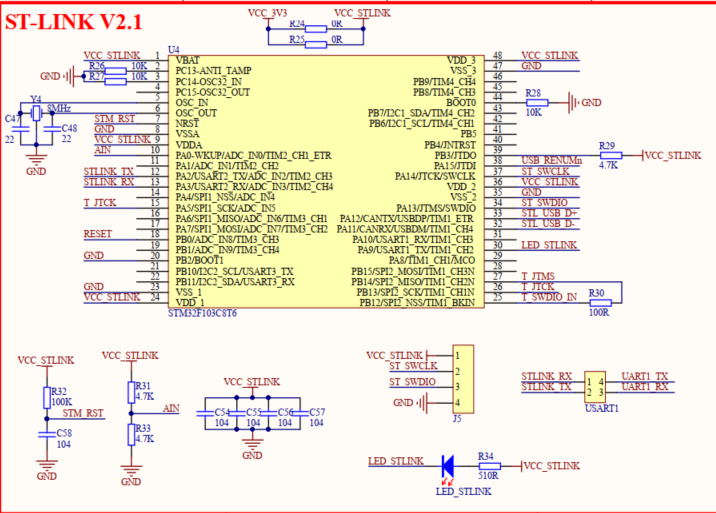Click the ground symbol at J5 pin 4
This screenshot has height=513, width=716.
pyautogui.click(x=422, y=403)
